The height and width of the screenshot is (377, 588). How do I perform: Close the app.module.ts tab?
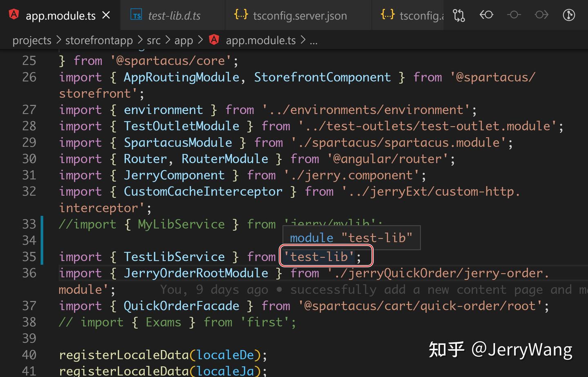pos(106,16)
